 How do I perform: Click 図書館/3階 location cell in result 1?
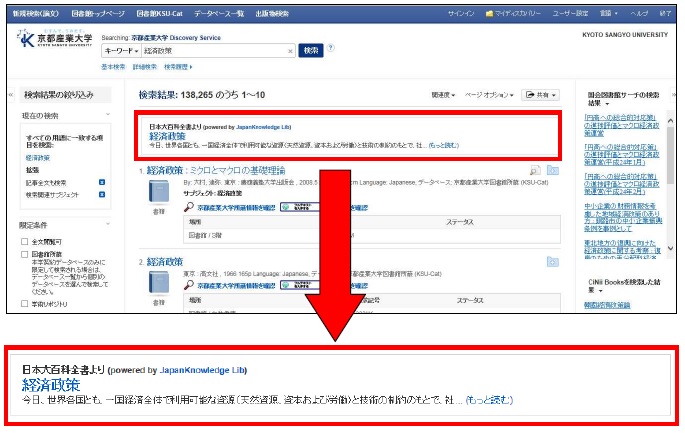tap(205, 235)
